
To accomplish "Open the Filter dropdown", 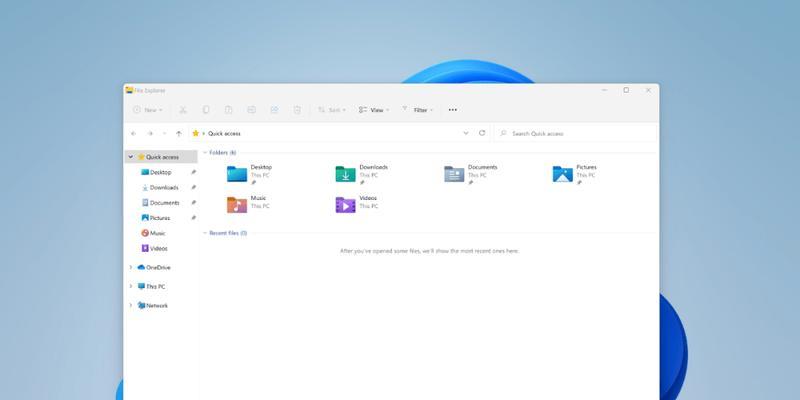I will point(417,110).
